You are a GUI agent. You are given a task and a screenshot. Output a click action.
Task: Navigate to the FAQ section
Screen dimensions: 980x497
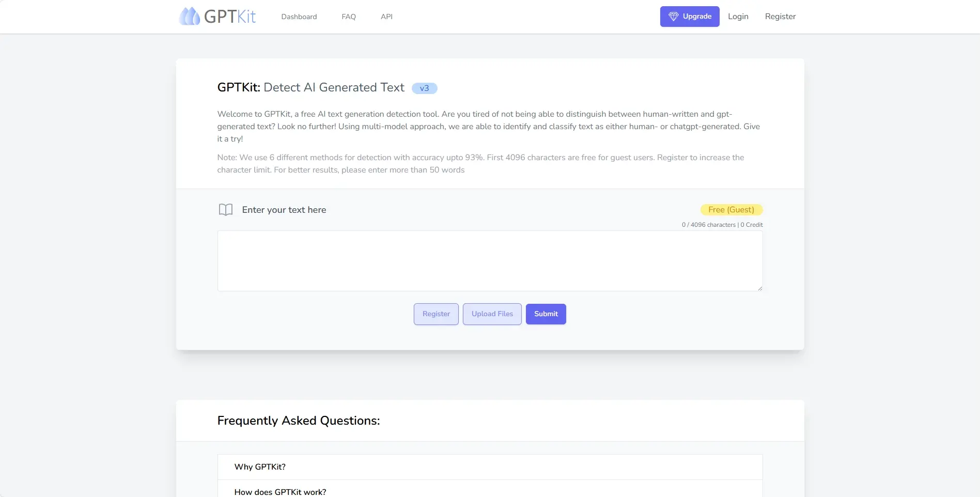point(348,17)
